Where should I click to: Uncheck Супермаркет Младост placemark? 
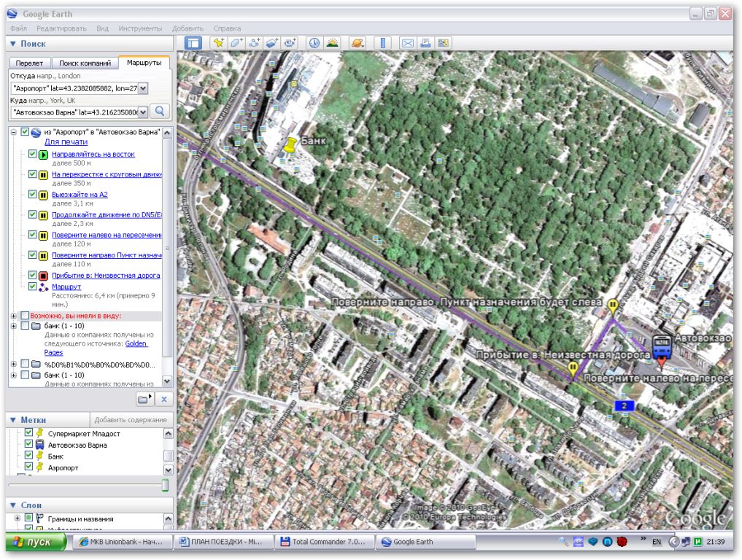[x=28, y=432]
